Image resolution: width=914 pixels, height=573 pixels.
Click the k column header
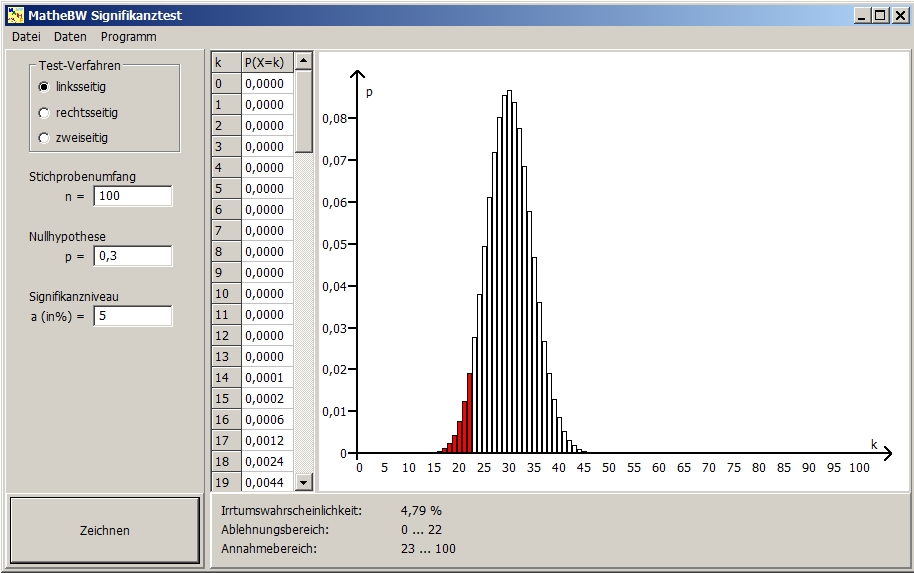coord(226,62)
